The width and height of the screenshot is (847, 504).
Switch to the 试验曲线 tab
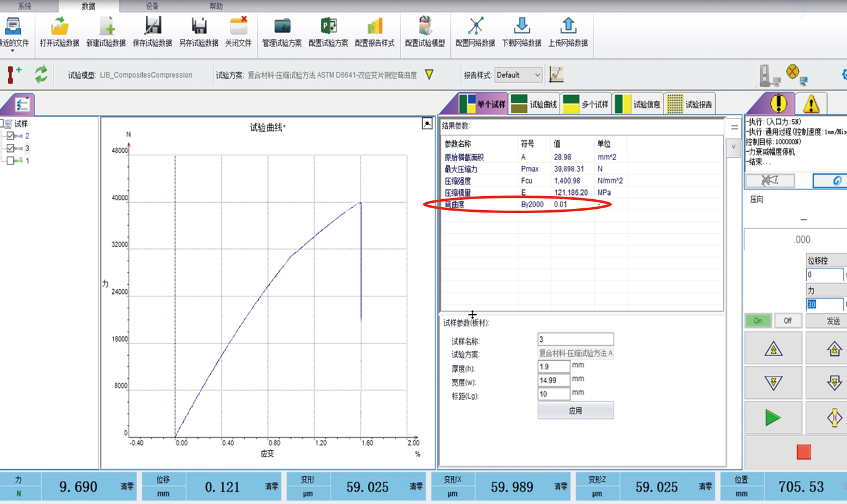tap(534, 104)
